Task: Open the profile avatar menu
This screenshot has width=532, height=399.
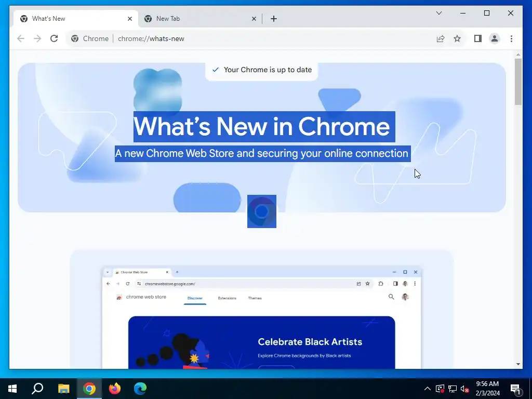Action: pyautogui.click(x=495, y=38)
